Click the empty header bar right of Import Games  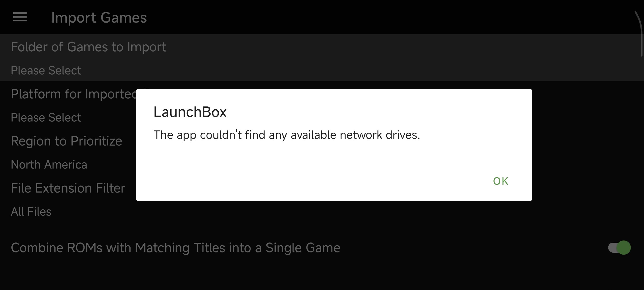pos(375,17)
